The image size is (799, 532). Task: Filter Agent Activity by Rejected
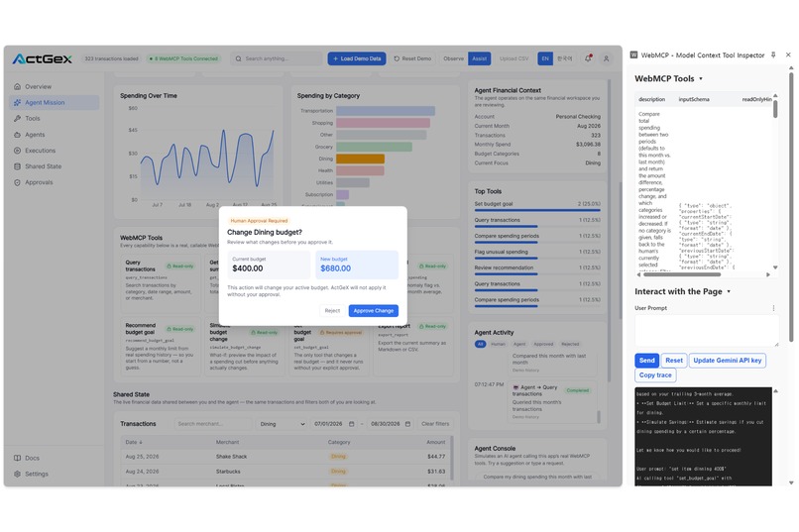tap(570, 344)
